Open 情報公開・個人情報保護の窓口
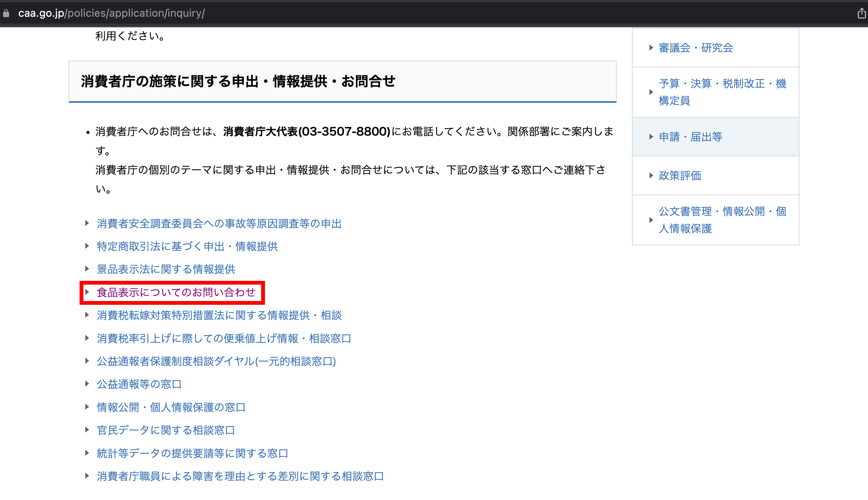 (171, 407)
